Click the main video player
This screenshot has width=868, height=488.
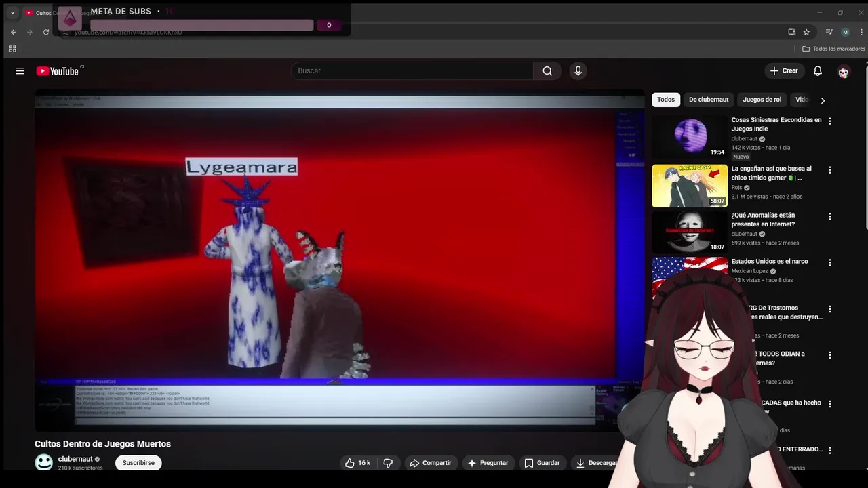[340, 260]
